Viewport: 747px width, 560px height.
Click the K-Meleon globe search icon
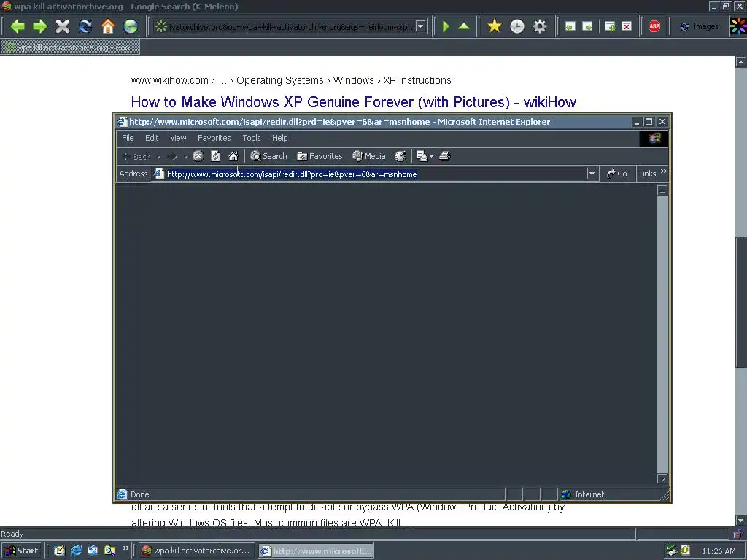pyautogui.click(x=130, y=26)
